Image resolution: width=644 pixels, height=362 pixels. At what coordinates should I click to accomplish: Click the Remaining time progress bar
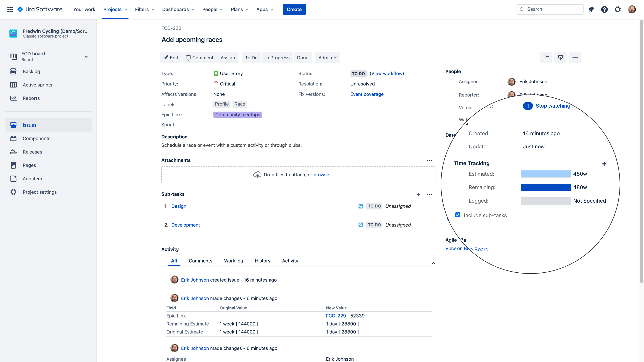(x=546, y=187)
